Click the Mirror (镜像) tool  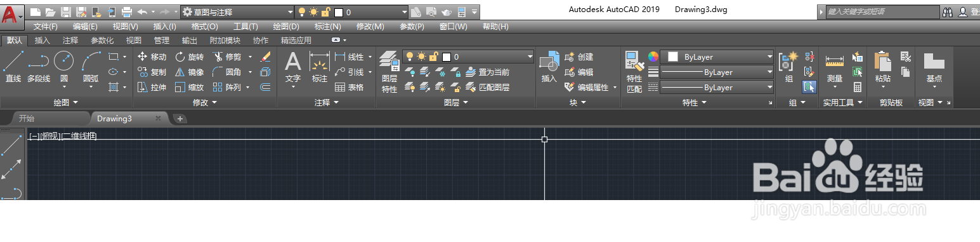[189, 72]
